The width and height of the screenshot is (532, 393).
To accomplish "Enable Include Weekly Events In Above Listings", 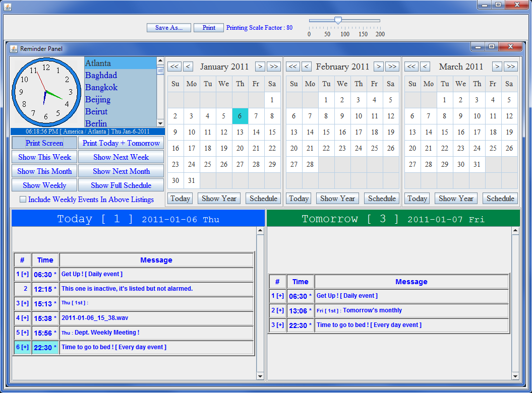I will coord(23,200).
